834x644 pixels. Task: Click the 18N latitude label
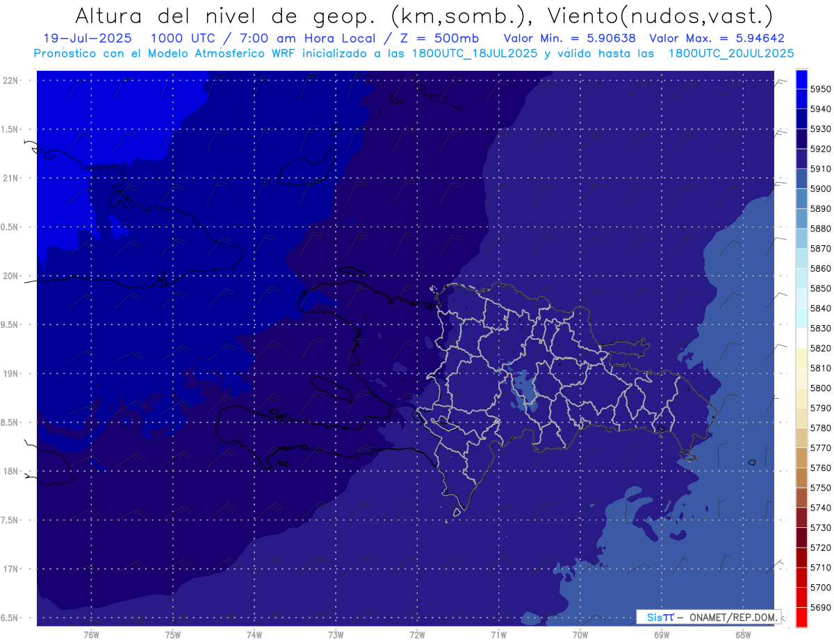tap(10, 472)
